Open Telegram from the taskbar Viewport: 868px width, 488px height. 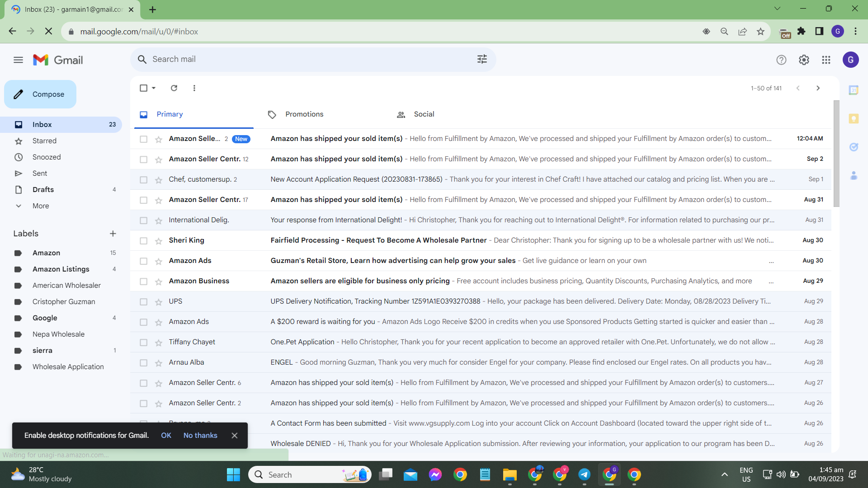click(584, 474)
